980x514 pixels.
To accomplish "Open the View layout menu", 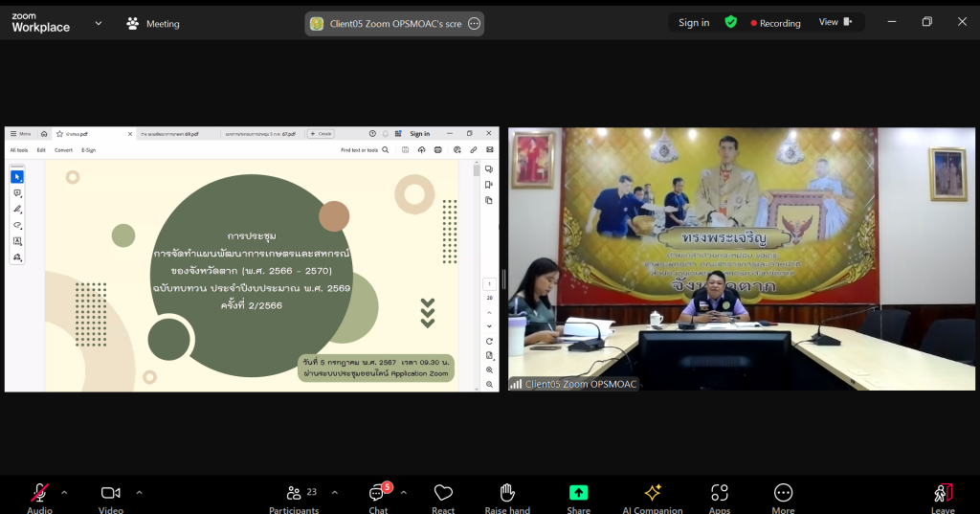I will pyautogui.click(x=835, y=22).
